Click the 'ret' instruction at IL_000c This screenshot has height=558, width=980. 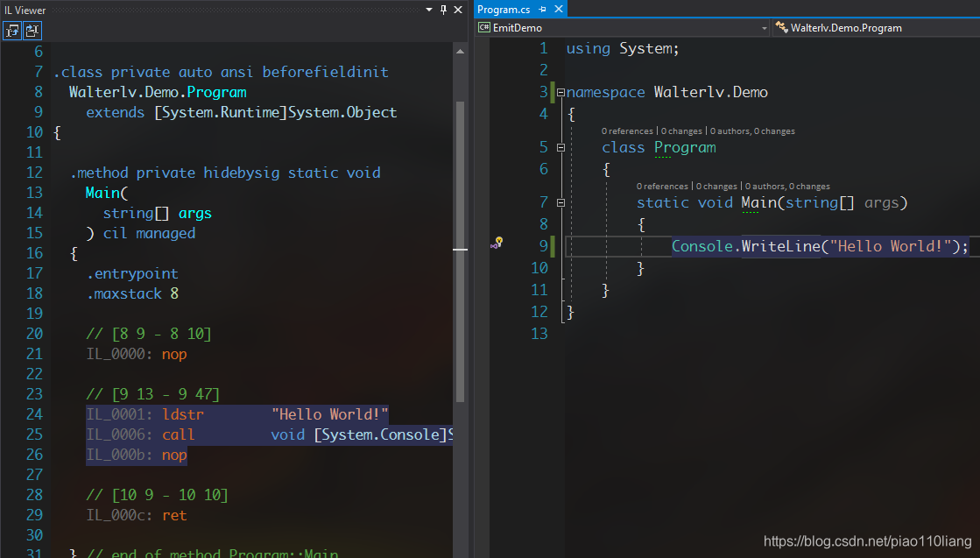click(173, 515)
